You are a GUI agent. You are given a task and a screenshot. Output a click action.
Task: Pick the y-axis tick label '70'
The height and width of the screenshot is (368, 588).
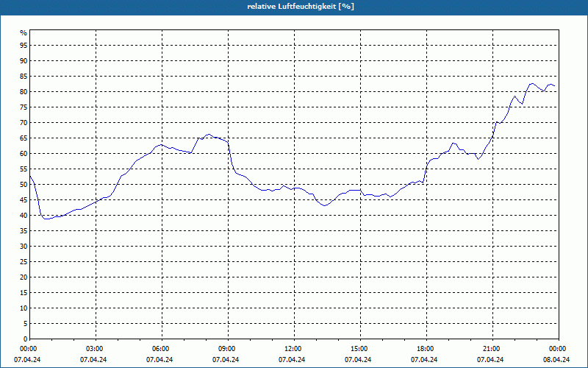tap(24, 123)
